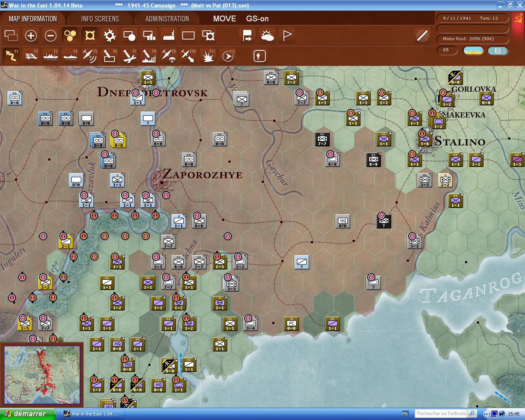Open the INFO SCREENS tab
This screenshot has width=525, height=420.
click(100, 19)
